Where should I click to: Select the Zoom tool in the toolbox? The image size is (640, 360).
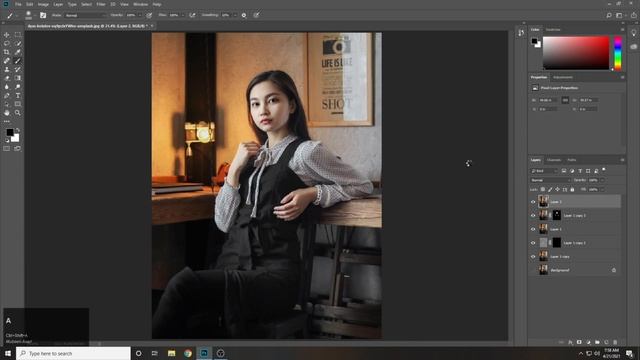pyautogui.click(x=18, y=113)
